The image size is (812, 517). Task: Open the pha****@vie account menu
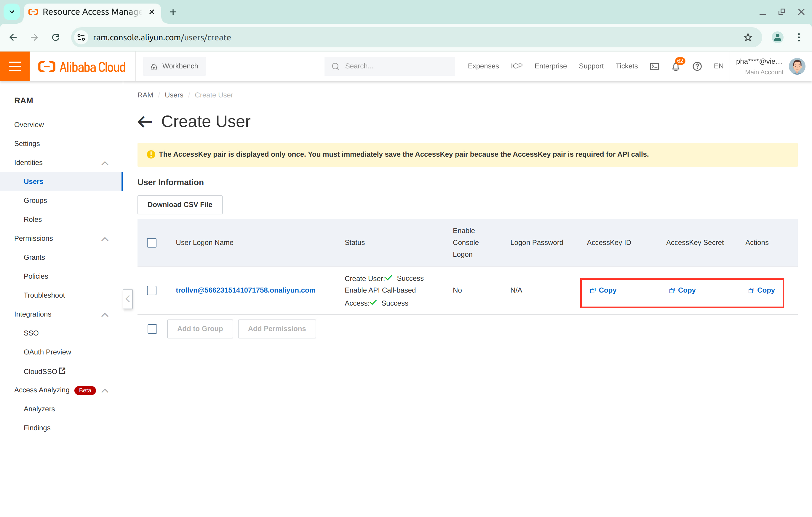point(759,66)
